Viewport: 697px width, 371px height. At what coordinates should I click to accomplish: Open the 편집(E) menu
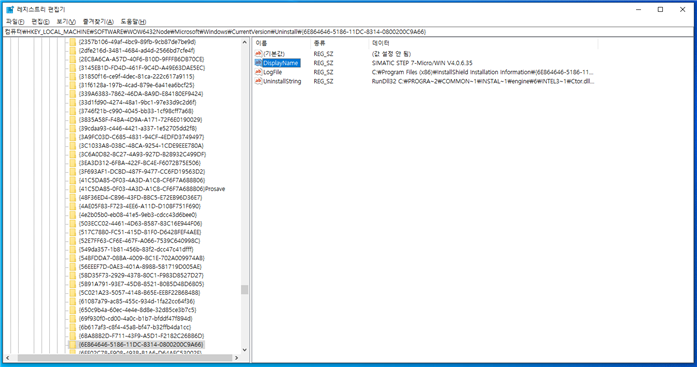40,22
